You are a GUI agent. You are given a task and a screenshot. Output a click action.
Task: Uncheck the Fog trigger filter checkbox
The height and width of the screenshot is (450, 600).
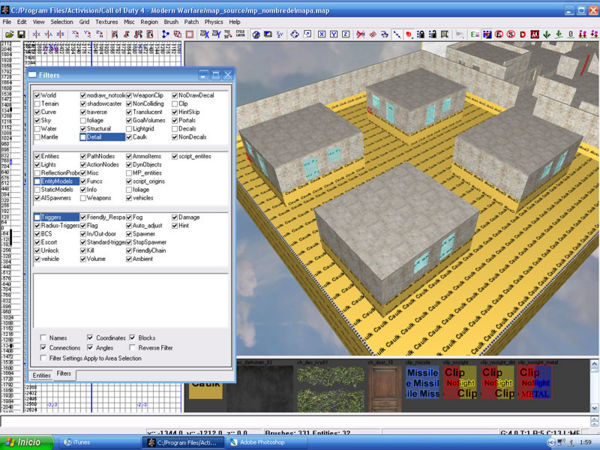coord(129,217)
